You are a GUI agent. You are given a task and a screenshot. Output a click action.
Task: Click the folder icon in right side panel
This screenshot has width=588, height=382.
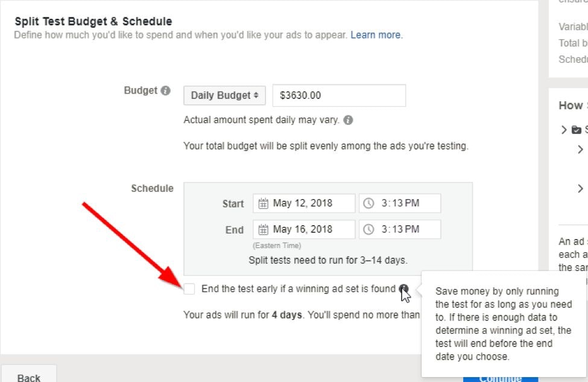click(x=577, y=130)
